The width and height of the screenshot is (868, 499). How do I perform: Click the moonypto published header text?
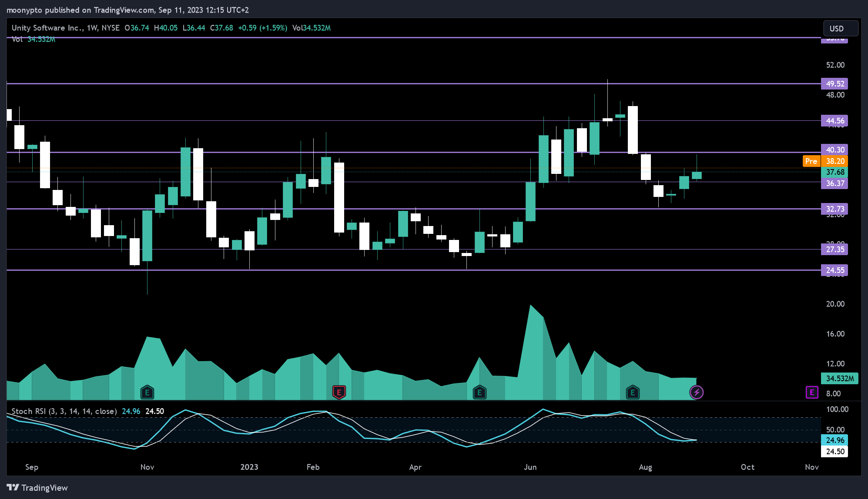(127, 10)
